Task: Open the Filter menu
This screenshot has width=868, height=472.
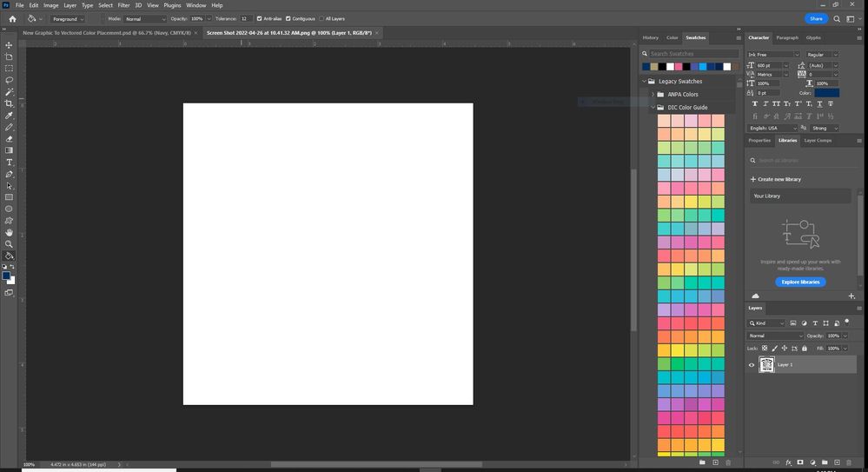Action: pos(123,5)
